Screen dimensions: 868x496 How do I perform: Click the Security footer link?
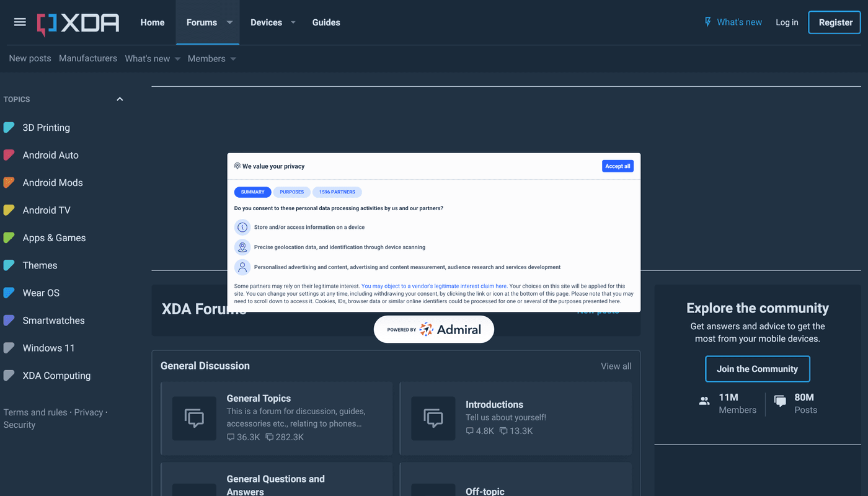tap(19, 425)
